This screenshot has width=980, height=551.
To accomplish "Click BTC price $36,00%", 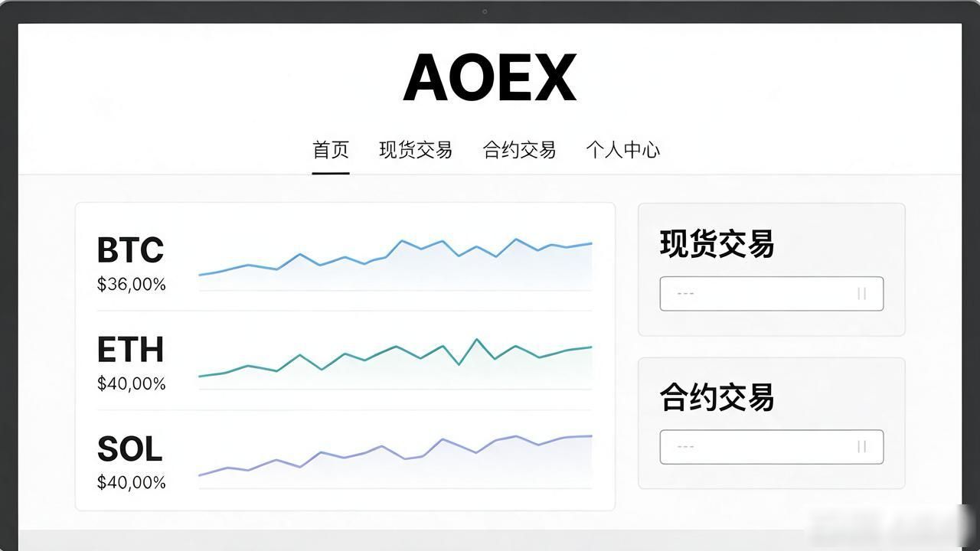I will tap(132, 285).
